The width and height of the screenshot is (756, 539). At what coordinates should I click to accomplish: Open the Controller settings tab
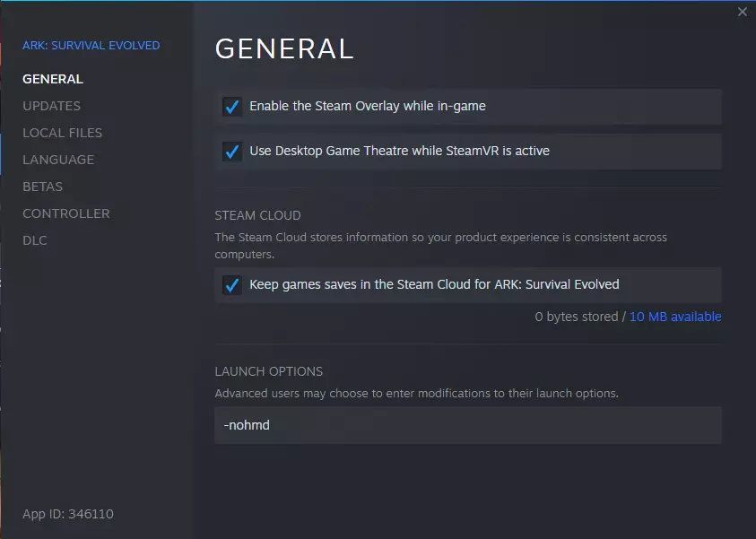pos(65,213)
